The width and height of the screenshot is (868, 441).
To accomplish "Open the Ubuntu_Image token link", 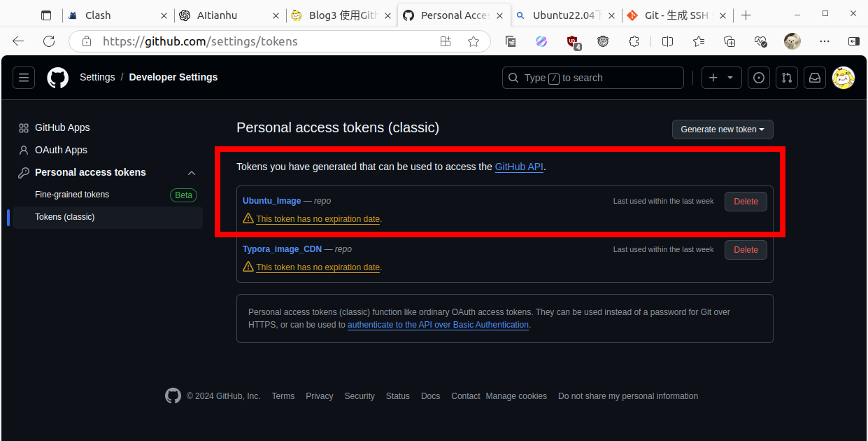I will pos(271,201).
